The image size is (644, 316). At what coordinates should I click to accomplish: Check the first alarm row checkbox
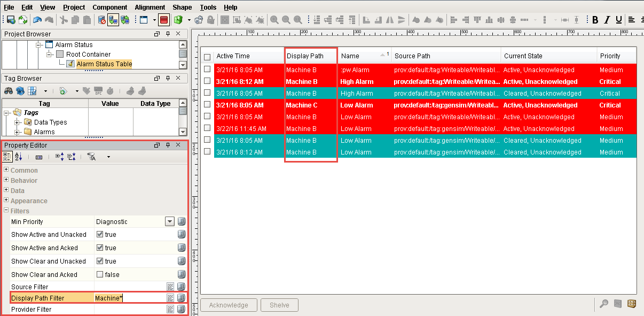207,70
